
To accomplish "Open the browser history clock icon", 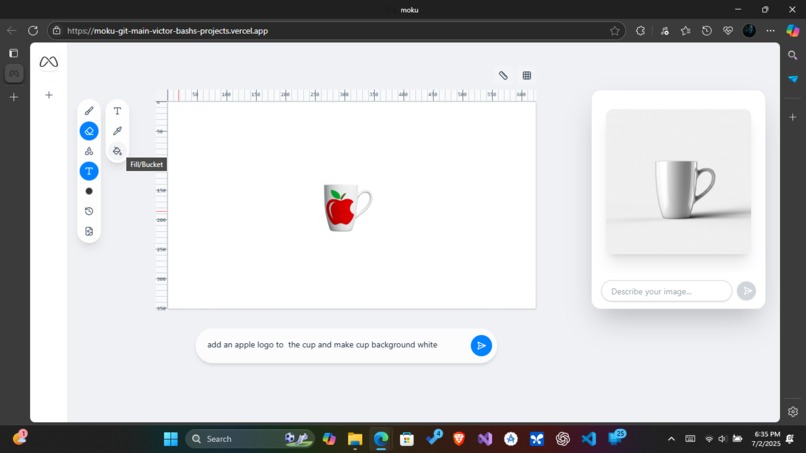I will 707,31.
